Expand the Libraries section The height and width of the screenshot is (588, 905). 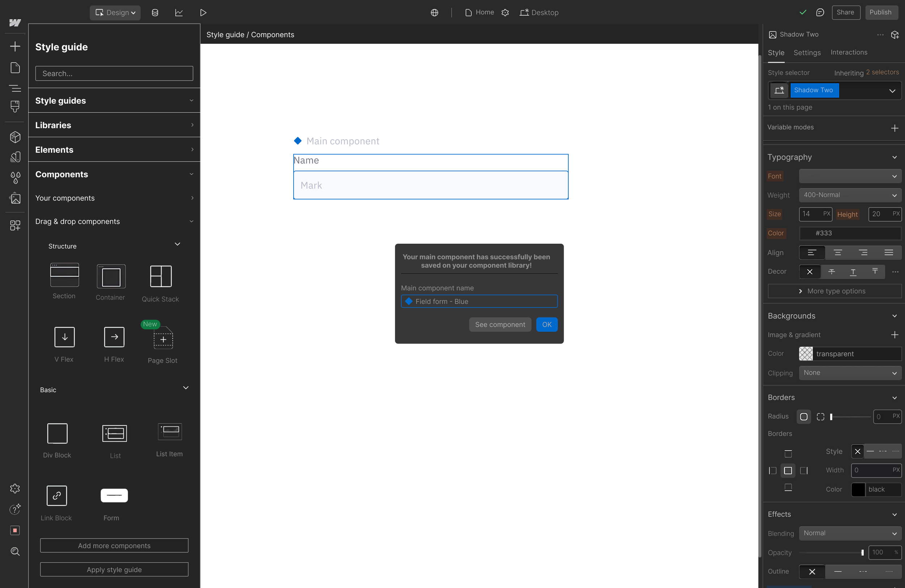(114, 125)
